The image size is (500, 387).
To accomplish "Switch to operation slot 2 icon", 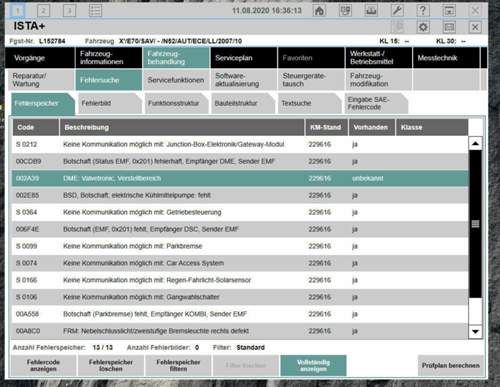I will tap(44, 10).
